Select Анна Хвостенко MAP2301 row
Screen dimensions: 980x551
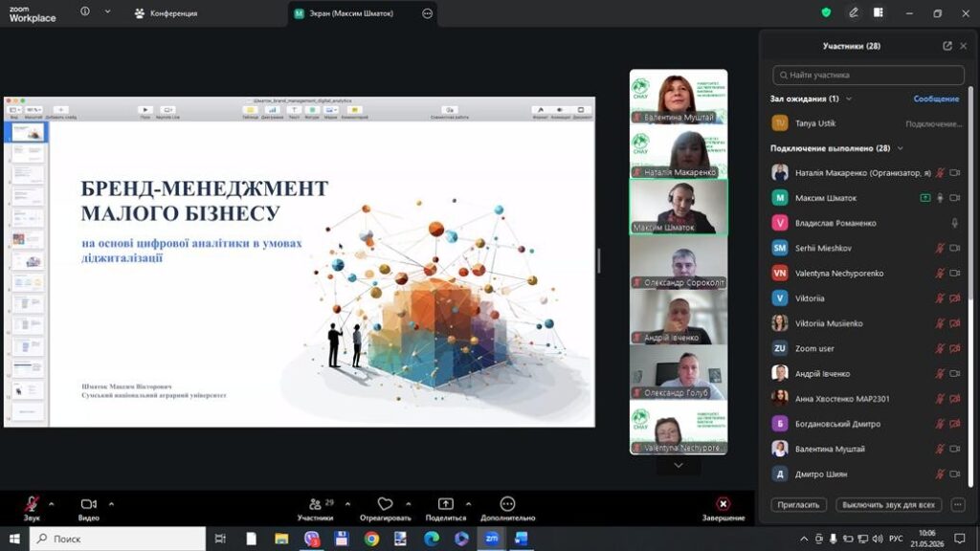[866, 399]
